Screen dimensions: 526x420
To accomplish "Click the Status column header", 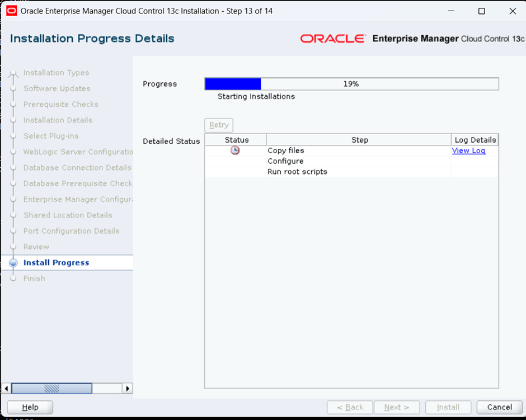I will [236, 140].
